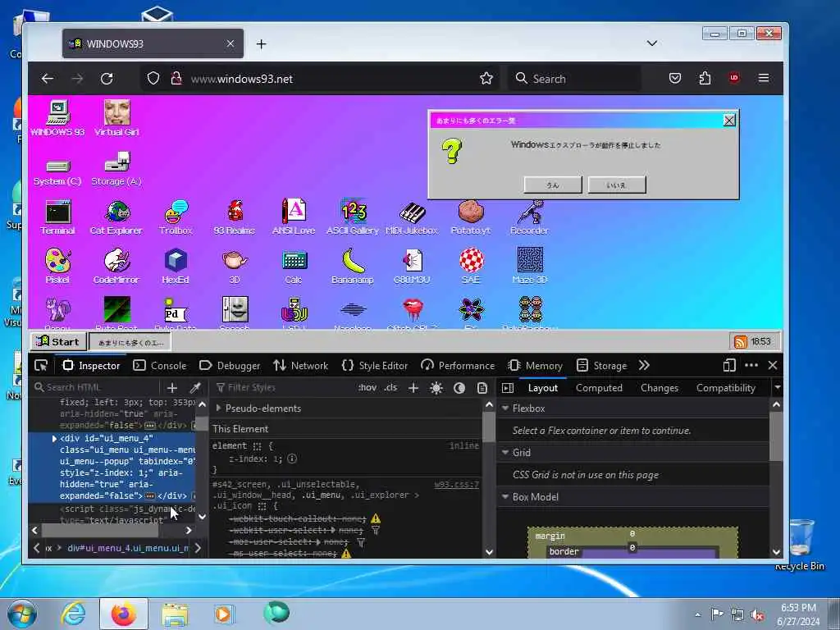
Task: Switch to the Computed sidebar tab
Action: (x=599, y=388)
